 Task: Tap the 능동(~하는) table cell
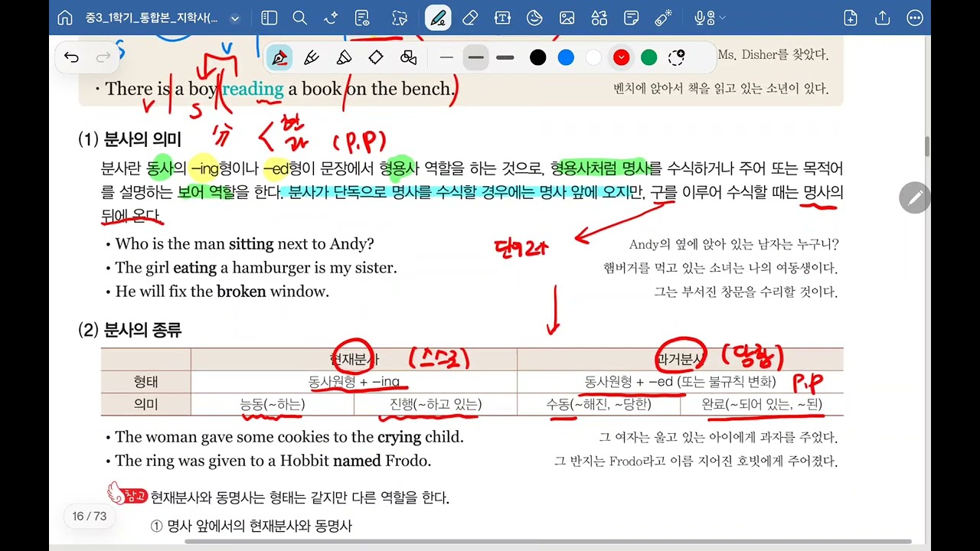(x=273, y=404)
